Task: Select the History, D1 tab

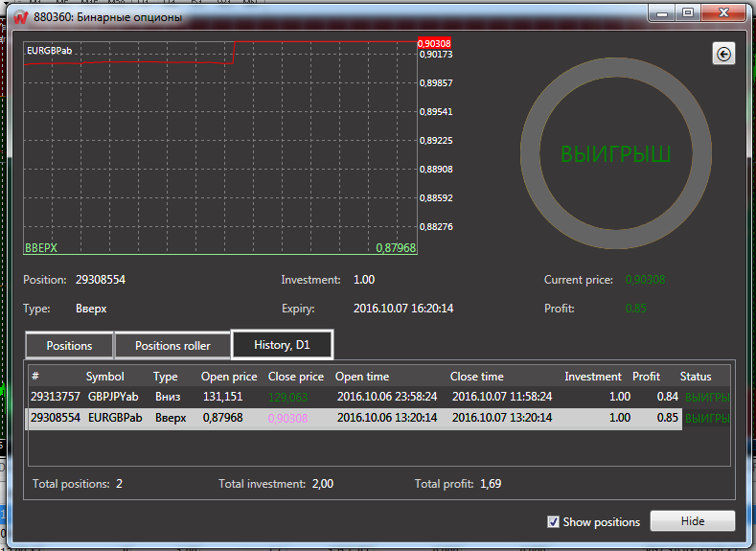Action: pos(282,344)
